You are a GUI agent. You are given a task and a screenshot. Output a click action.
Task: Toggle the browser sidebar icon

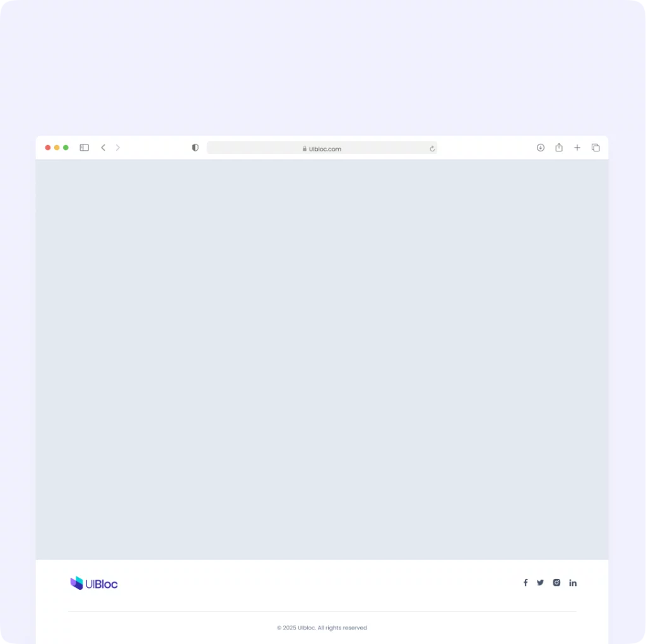click(x=84, y=148)
